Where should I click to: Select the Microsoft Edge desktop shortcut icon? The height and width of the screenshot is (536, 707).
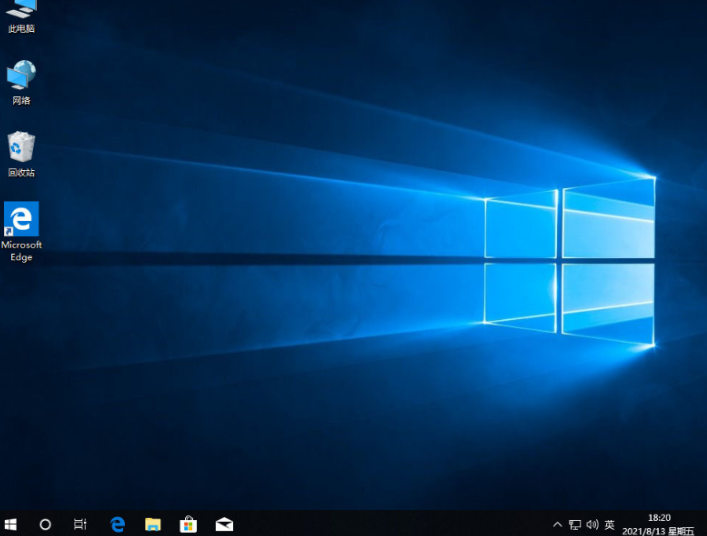pyautogui.click(x=21, y=219)
